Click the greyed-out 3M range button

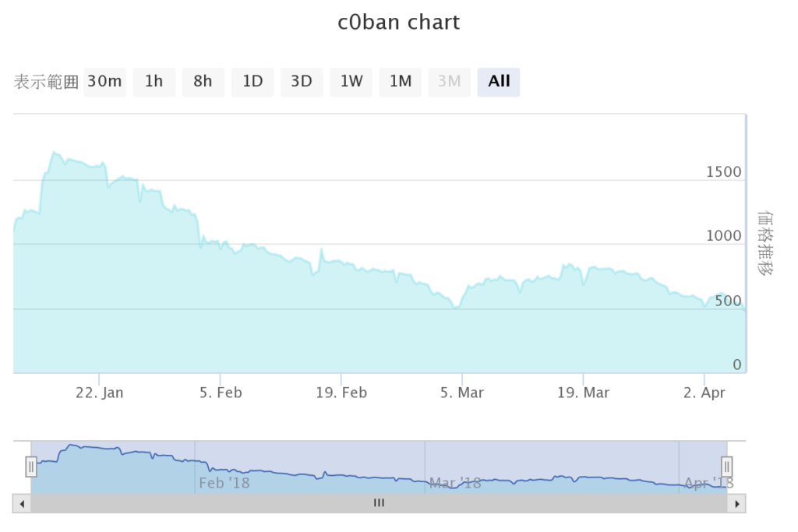click(450, 82)
